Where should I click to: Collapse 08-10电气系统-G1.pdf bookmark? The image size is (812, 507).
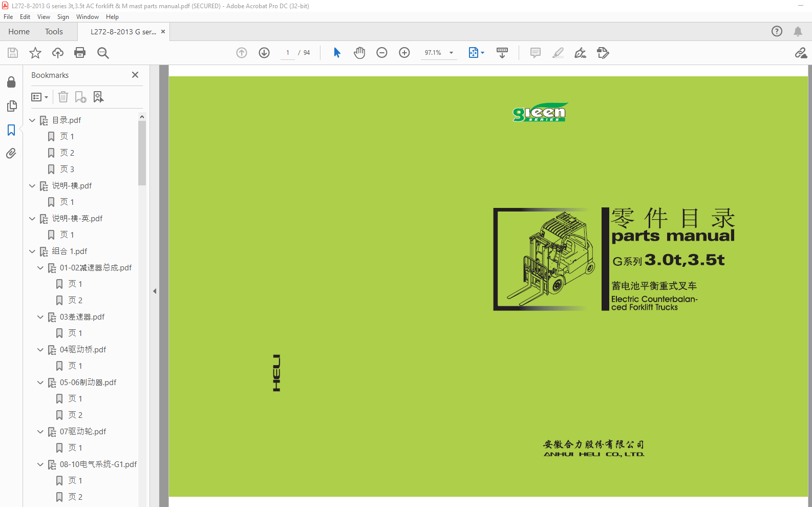pyautogui.click(x=40, y=464)
